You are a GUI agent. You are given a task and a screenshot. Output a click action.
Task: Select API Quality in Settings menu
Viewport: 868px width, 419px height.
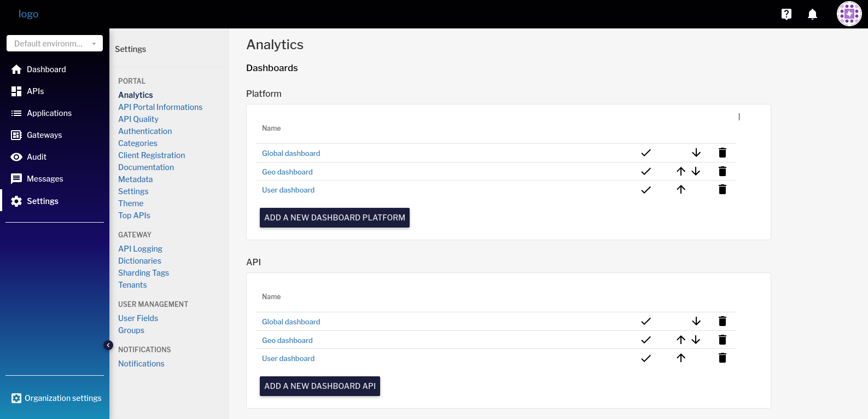138,119
